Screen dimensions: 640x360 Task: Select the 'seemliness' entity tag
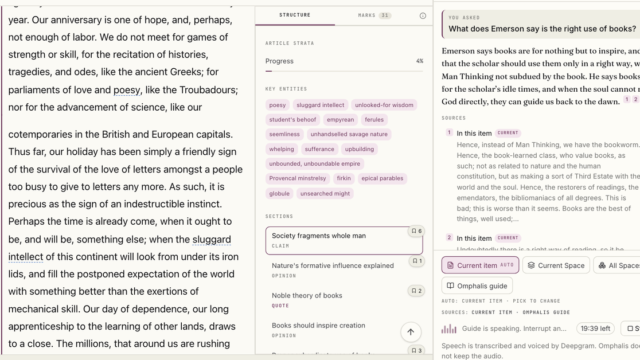[284, 134]
